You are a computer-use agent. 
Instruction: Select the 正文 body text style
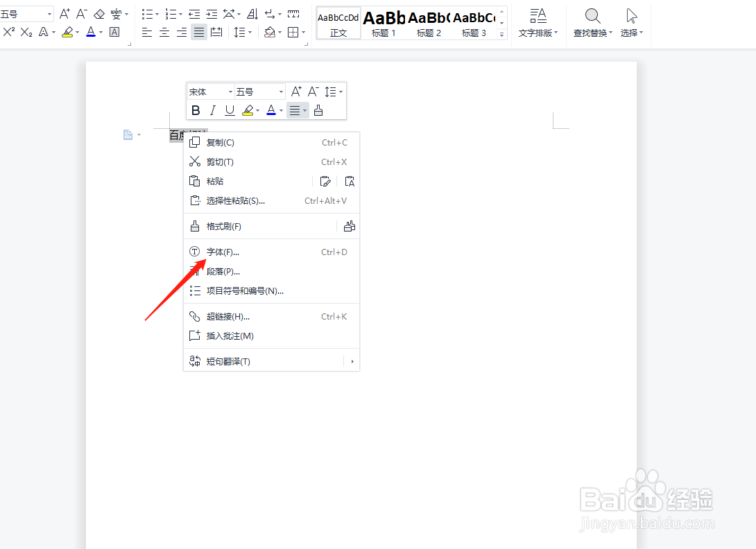coord(338,24)
